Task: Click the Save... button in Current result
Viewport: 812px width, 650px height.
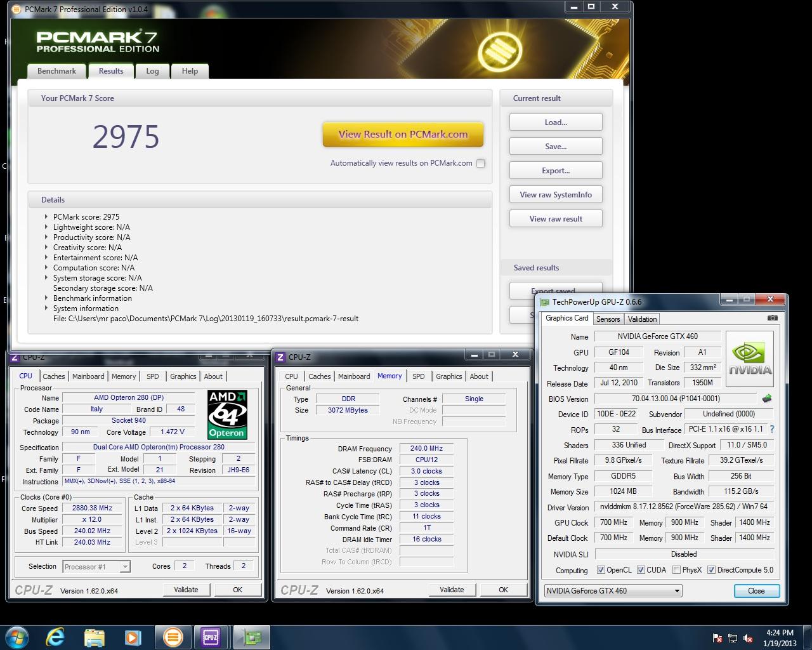Action: pos(556,147)
